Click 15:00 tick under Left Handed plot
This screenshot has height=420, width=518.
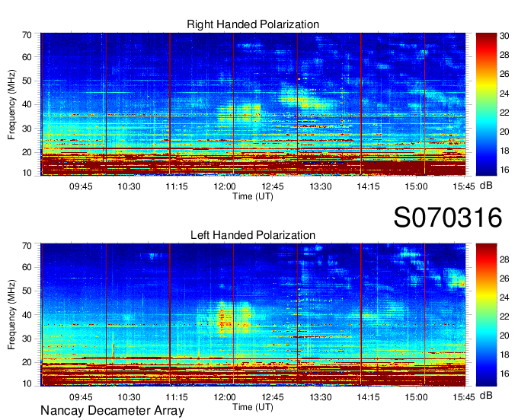click(x=416, y=397)
